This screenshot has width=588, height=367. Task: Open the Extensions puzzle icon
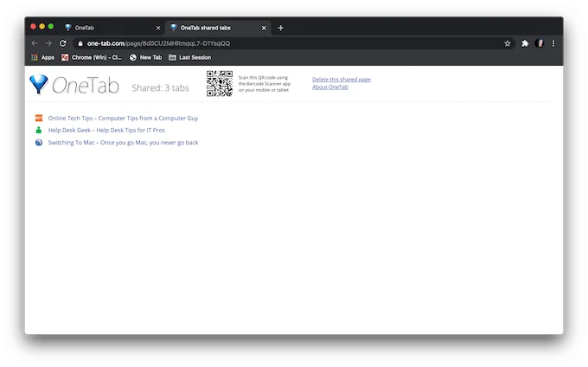pyautogui.click(x=525, y=43)
